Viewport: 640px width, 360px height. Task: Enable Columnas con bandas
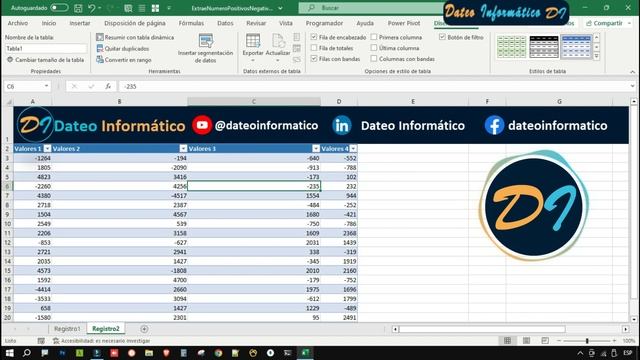pyautogui.click(x=374, y=59)
